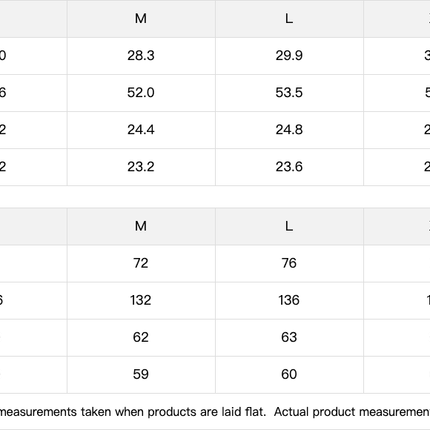The image size is (430, 430).
Task: Select the 28.3 cell under M
Action: [x=141, y=56]
